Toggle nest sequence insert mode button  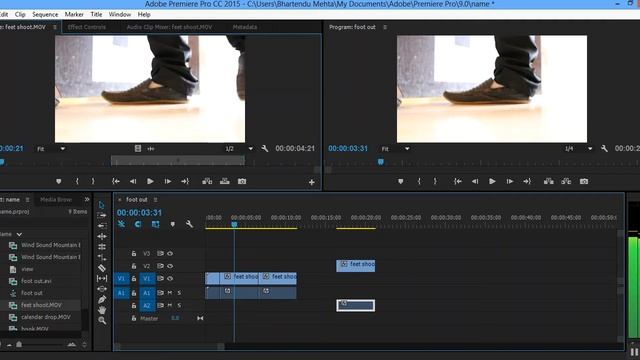coord(121,224)
